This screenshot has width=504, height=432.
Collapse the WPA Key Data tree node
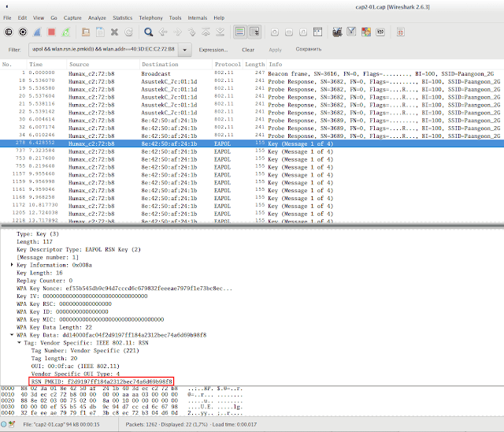pyautogui.click(x=12, y=335)
